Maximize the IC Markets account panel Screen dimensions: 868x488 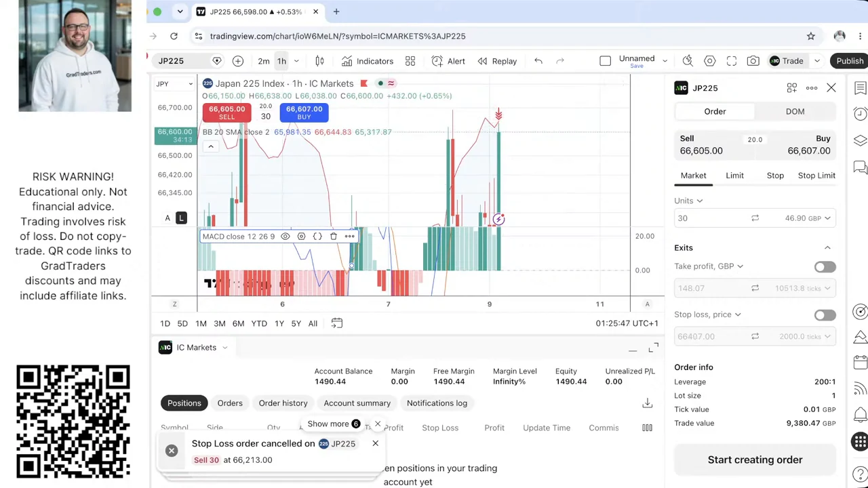point(653,348)
